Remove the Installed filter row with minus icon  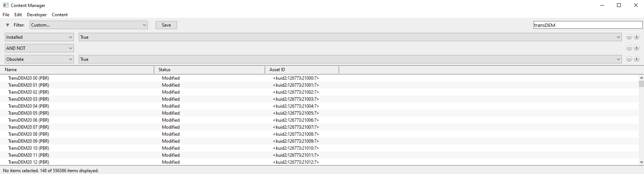point(629,37)
